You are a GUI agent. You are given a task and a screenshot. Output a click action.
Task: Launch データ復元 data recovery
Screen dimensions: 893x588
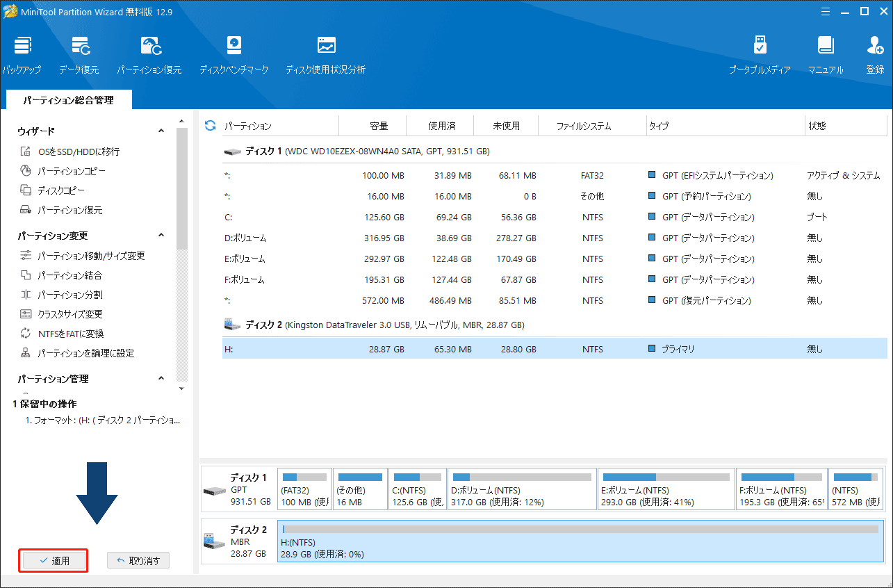79,56
